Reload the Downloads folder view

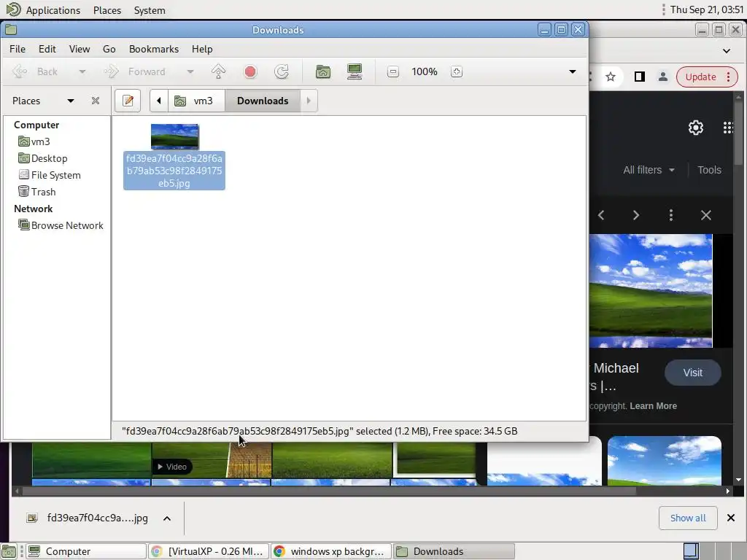pos(282,71)
